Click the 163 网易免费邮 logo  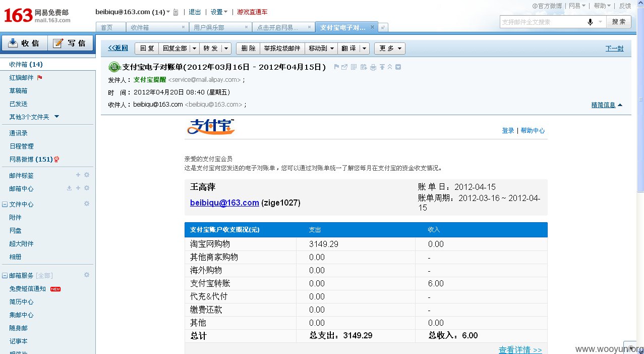(x=37, y=15)
